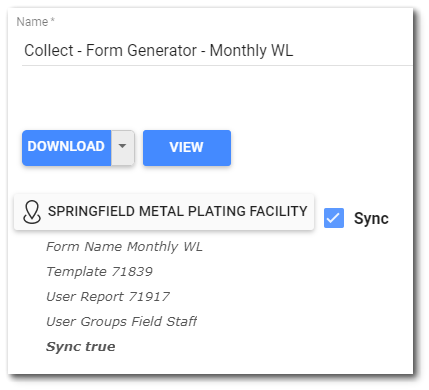Toggle the Sync checkbox
The height and width of the screenshot is (390, 429).
tap(334, 218)
